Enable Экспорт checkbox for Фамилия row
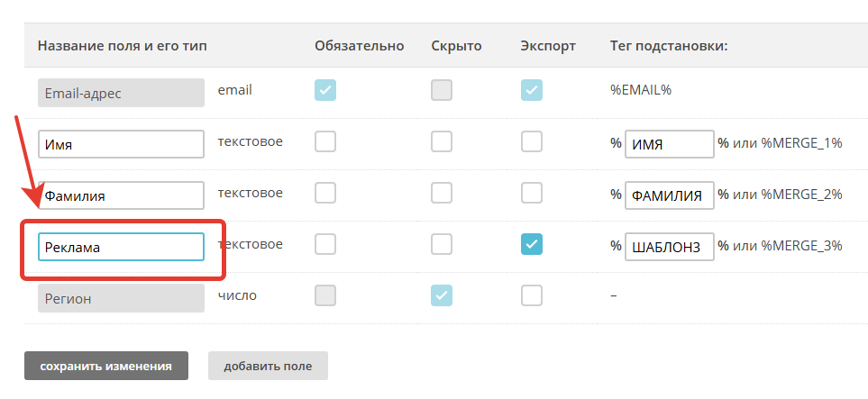Viewport: 868px width, 399px height. pos(532,194)
